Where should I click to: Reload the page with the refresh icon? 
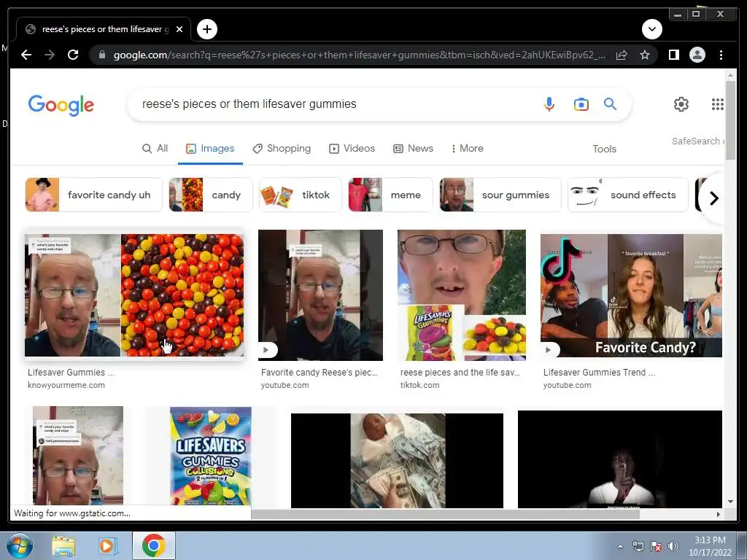[x=73, y=55]
